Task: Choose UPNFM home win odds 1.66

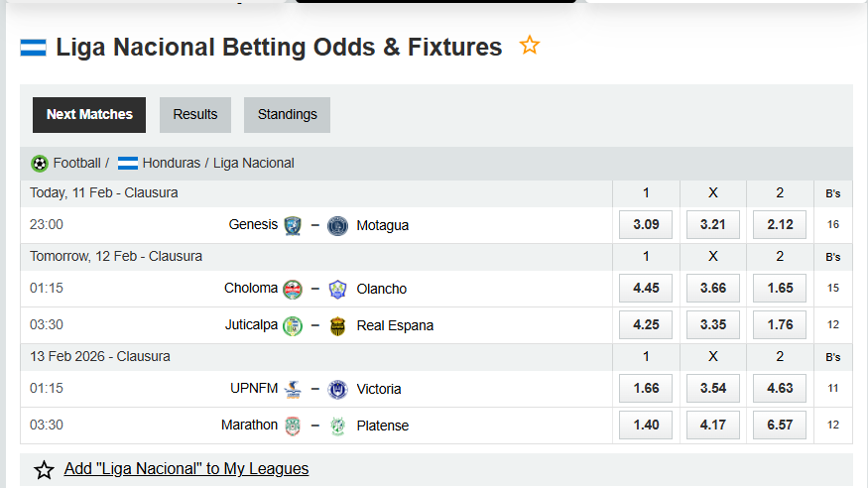Action: click(646, 389)
